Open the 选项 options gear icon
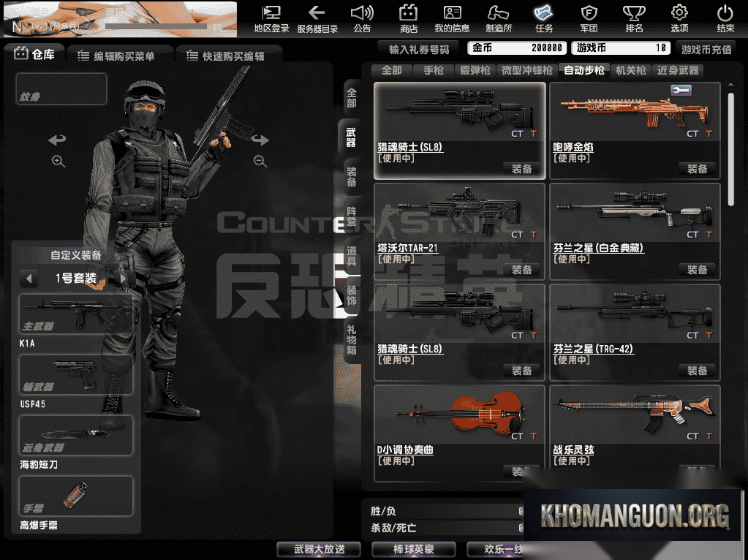 click(x=679, y=19)
